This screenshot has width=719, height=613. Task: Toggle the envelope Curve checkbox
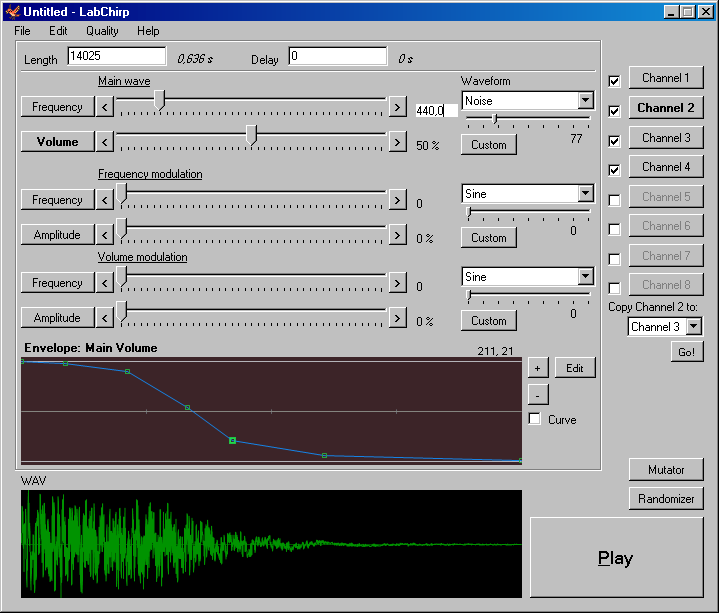(x=535, y=419)
